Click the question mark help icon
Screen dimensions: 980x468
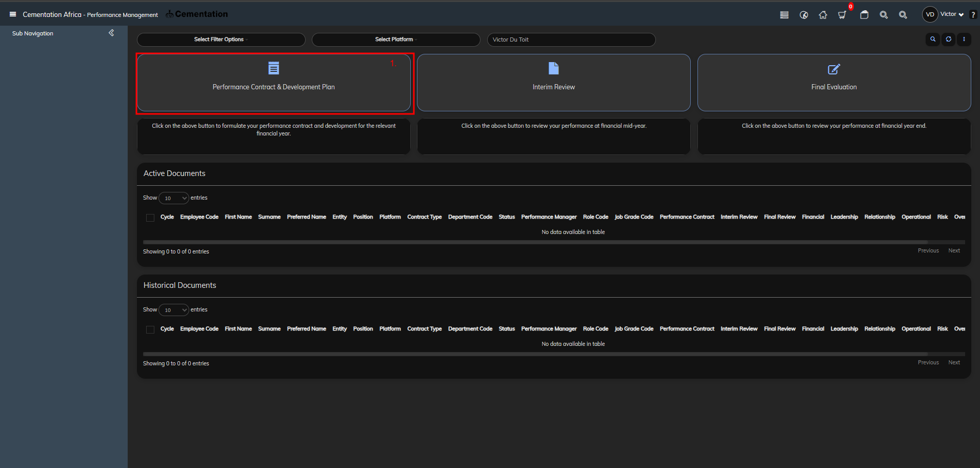click(973, 15)
